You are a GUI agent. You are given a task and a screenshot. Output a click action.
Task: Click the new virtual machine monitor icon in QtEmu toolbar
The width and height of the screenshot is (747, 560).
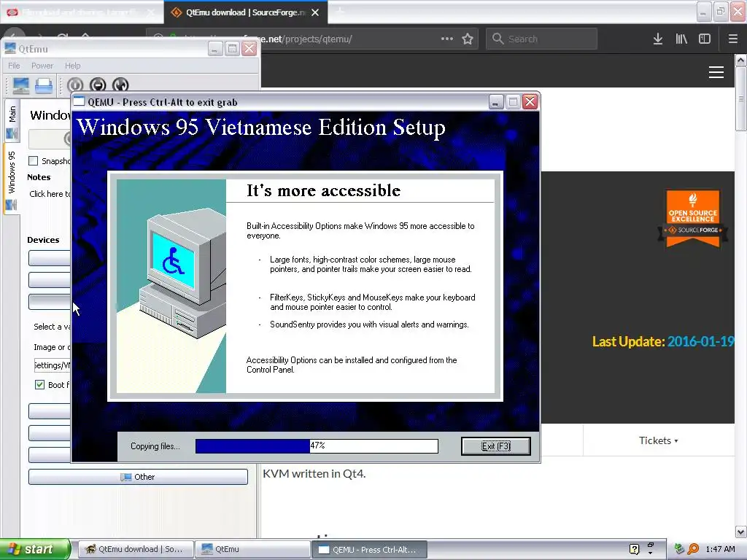pos(21,85)
